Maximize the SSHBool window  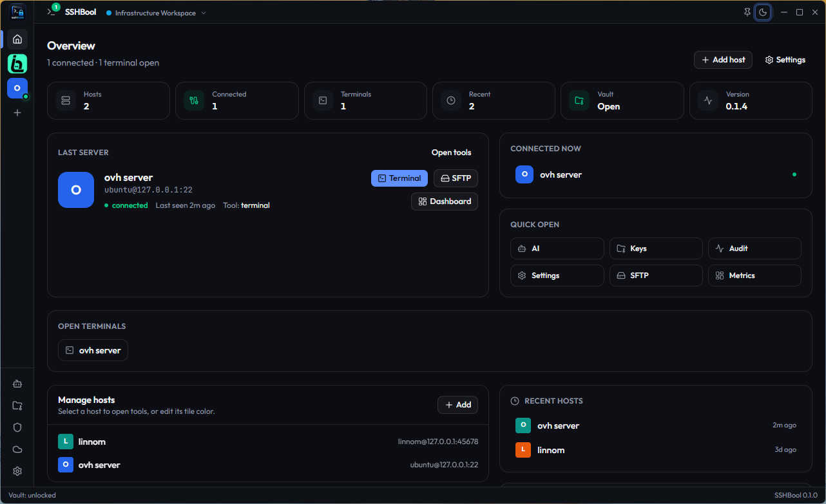(x=799, y=12)
